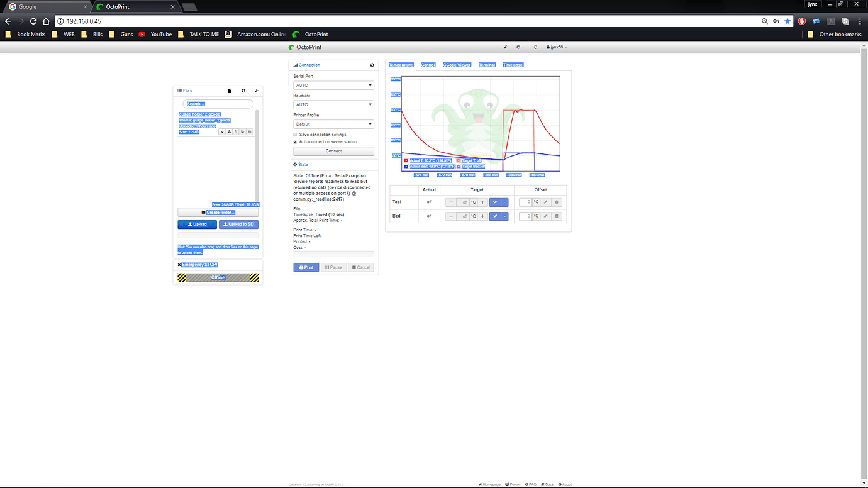This screenshot has height=488, width=868.
Task: Click the Pause button
Action: 333,267
